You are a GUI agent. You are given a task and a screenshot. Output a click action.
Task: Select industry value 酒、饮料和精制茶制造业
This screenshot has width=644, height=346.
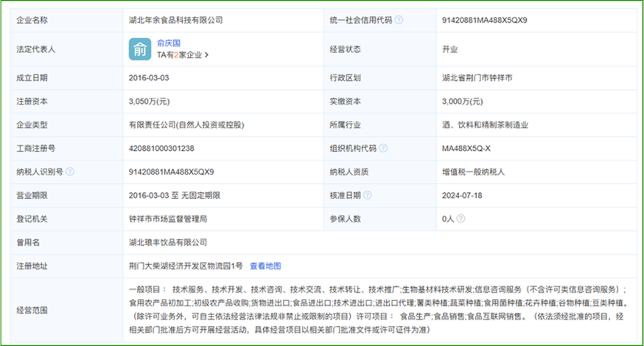(485, 124)
